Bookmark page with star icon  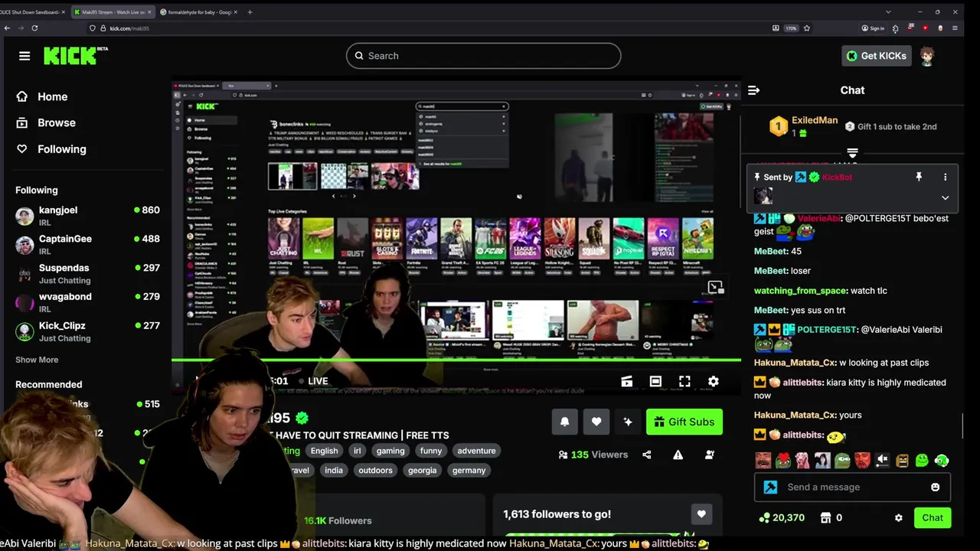coord(807,28)
